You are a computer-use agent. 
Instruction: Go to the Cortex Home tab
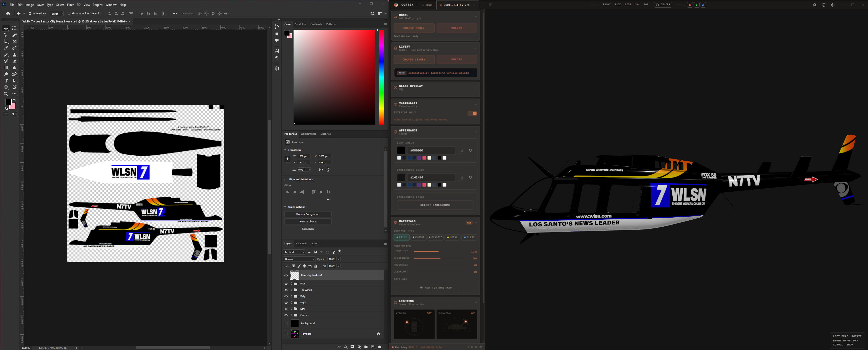(x=427, y=5)
